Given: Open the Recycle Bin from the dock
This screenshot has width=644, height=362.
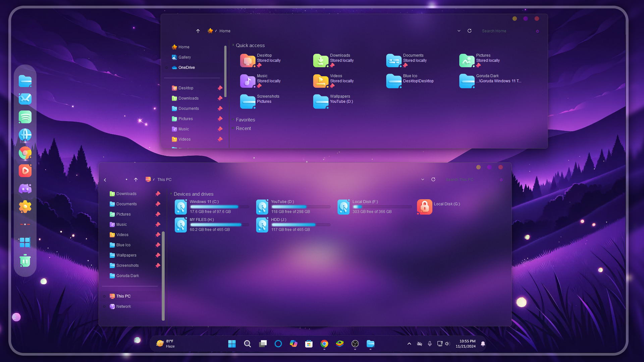Looking at the screenshot, I should (25, 261).
